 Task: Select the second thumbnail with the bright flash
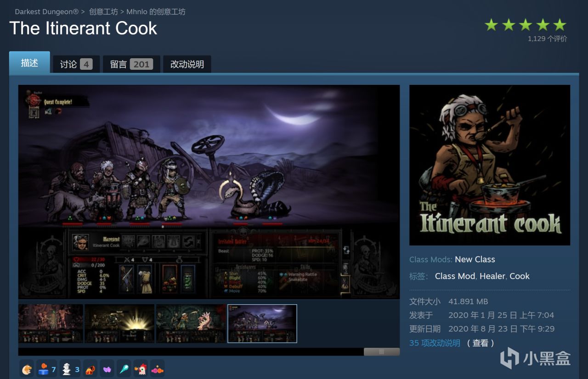pyautogui.click(x=120, y=323)
